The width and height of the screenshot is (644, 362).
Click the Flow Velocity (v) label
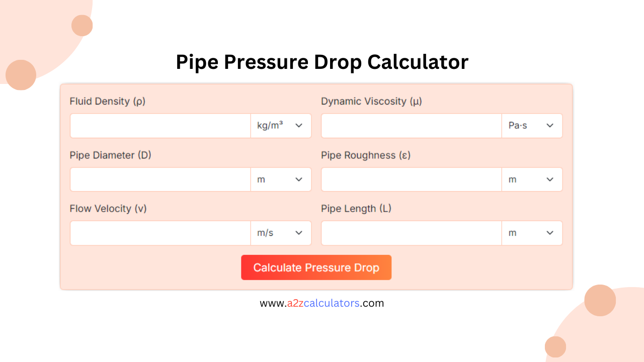(108, 209)
